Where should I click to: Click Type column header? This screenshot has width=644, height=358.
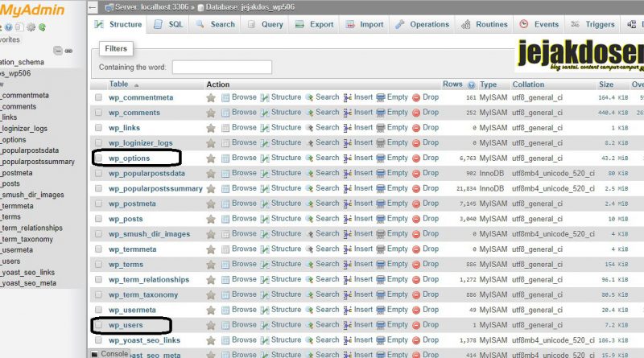[x=489, y=84]
